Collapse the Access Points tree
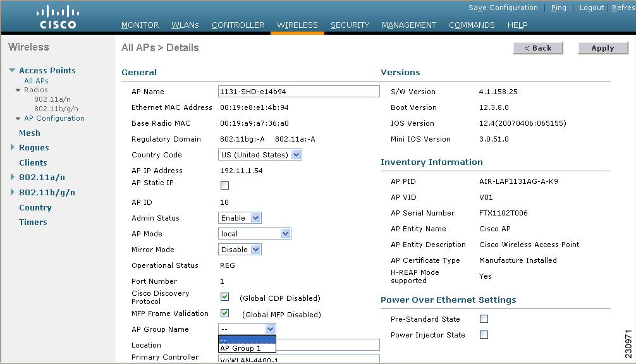This screenshot has height=364, width=636. point(11,70)
